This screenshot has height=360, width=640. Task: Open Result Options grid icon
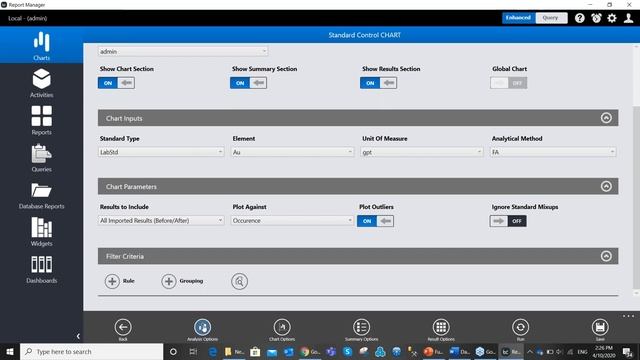pyautogui.click(x=441, y=327)
